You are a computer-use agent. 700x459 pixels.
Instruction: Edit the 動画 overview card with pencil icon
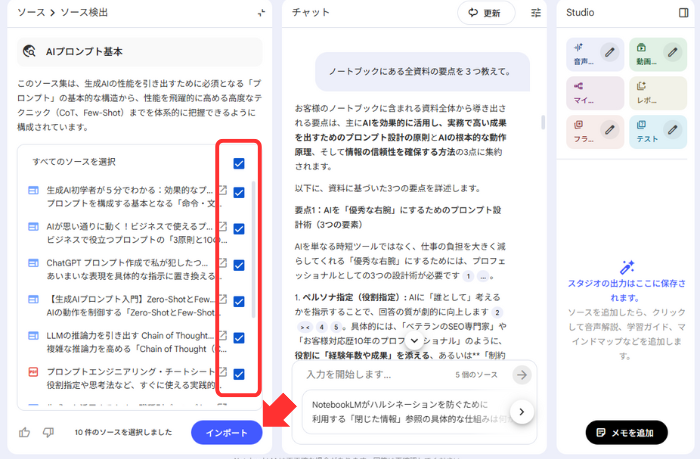click(672, 52)
